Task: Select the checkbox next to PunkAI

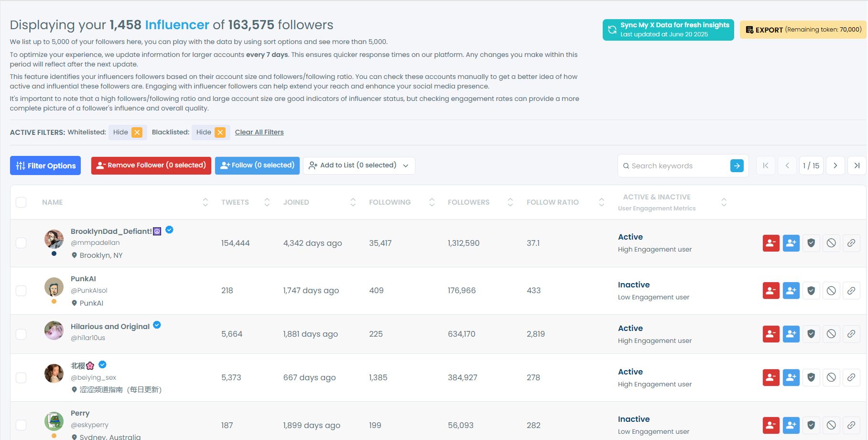Action: click(x=21, y=290)
